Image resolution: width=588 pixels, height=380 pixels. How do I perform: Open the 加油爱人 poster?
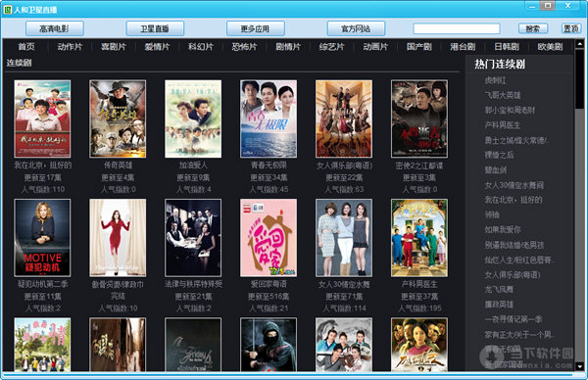tap(193, 119)
